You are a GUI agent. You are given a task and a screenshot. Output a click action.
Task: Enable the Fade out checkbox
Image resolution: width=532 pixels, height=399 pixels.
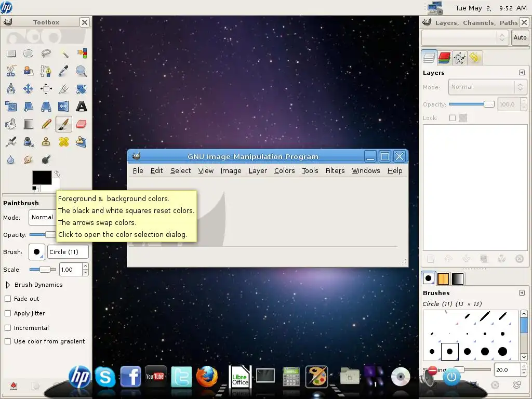coord(8,299)
